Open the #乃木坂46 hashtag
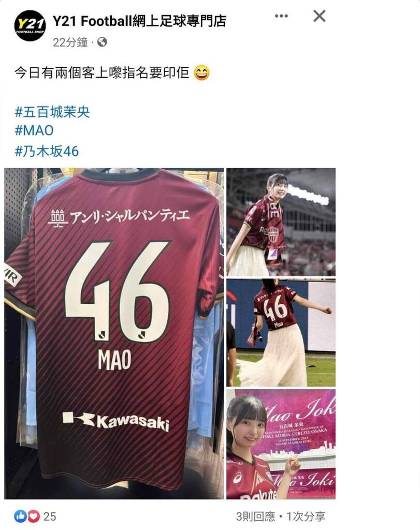Viewport: 420px width, 530px height. (x=47, y=151)
